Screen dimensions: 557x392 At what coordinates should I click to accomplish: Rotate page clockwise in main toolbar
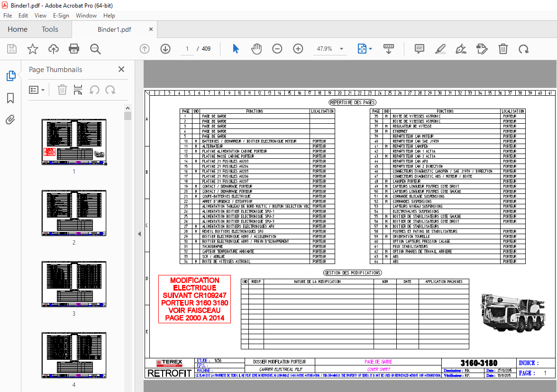pos(524,49)
